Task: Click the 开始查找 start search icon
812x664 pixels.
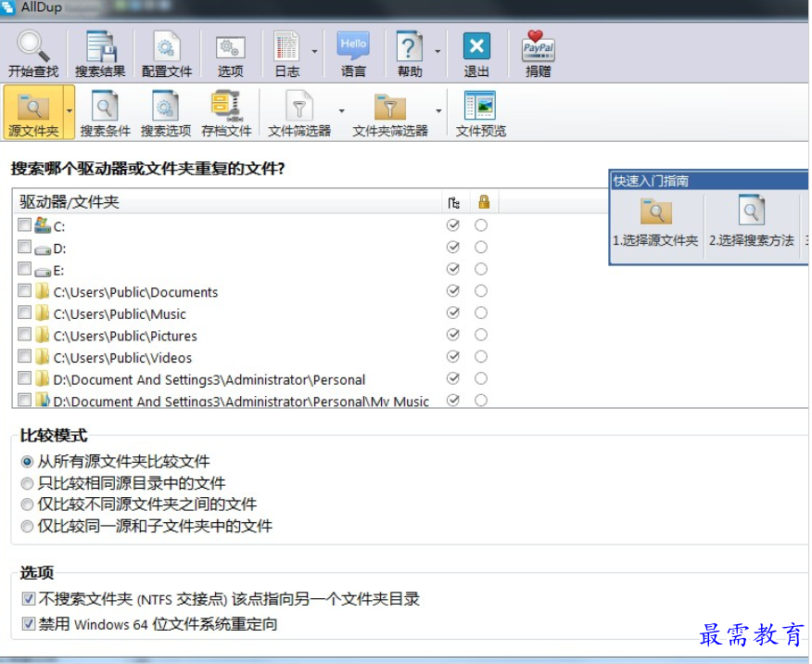Action: (33, 54)
